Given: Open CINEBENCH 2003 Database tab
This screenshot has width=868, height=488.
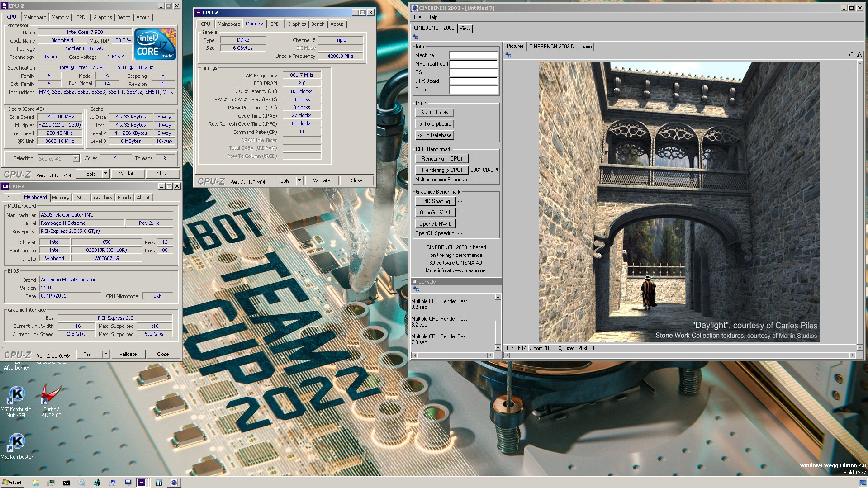Looking at the screenshot, I should click(x=560, y=47).
